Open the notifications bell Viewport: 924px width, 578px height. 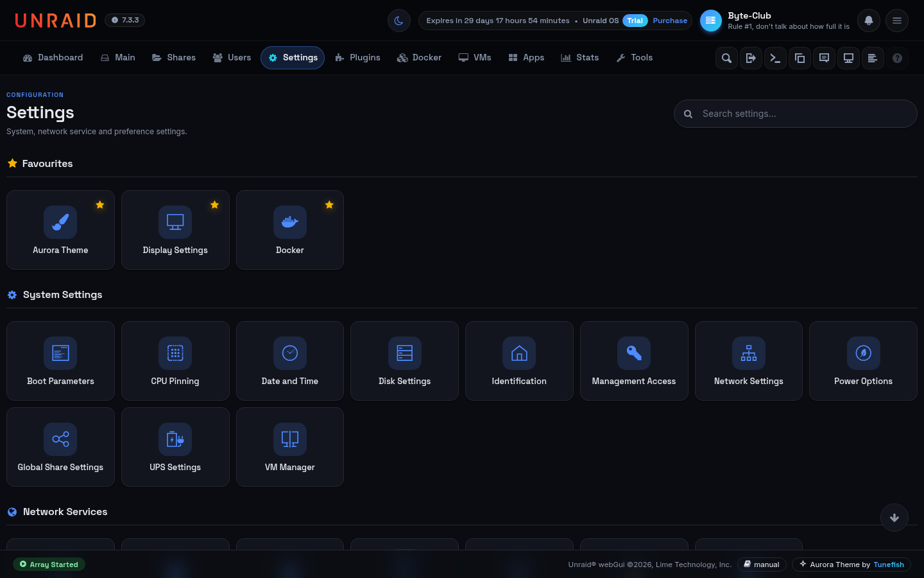click(x=869, y=21)
